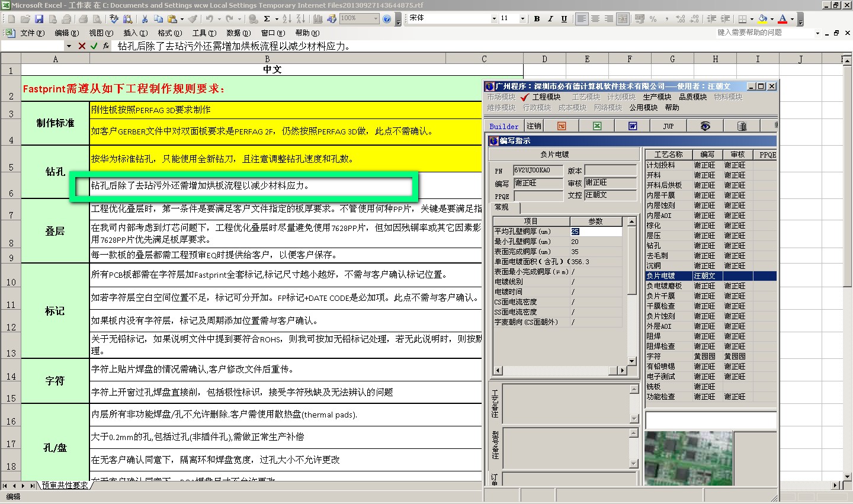Click the PCB board thumbnail image
853x504 pixels.
(x=688, y=459)
